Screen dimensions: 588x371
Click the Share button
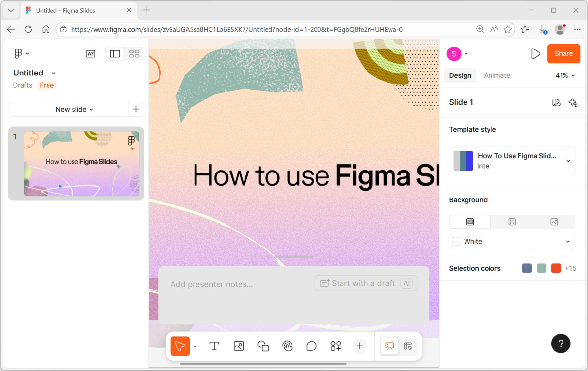coord(563,53)
